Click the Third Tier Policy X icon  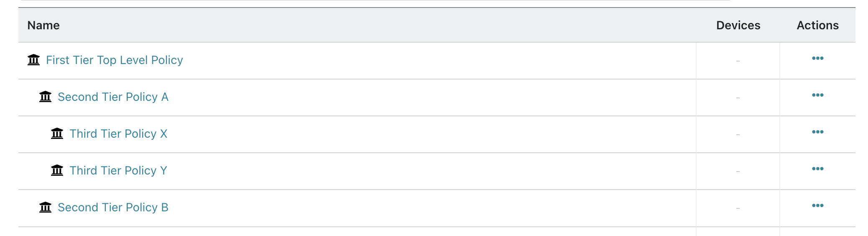point(57,133)
